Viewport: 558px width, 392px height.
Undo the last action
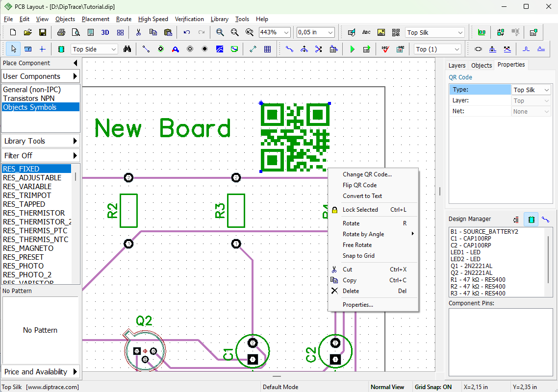pos(187,32)
